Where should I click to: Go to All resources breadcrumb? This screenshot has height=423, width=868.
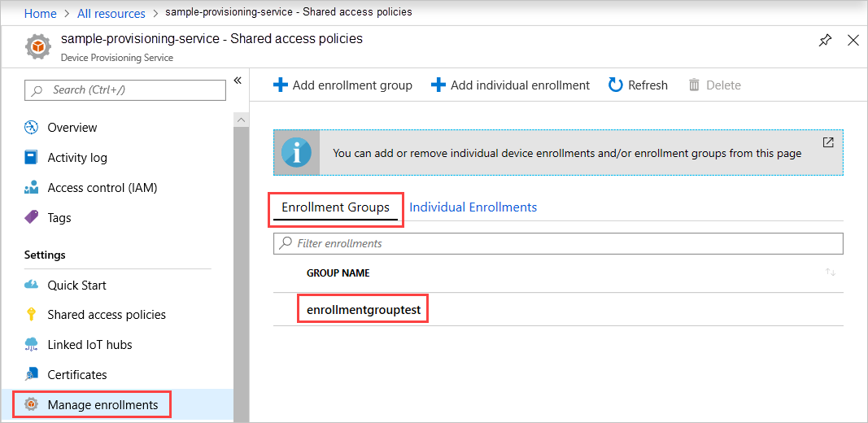pos(111,13)
